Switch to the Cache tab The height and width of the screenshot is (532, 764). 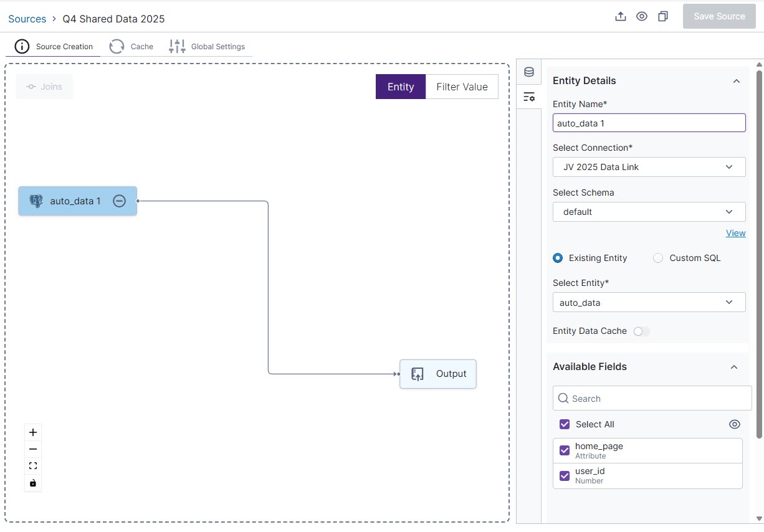point(131,47)
